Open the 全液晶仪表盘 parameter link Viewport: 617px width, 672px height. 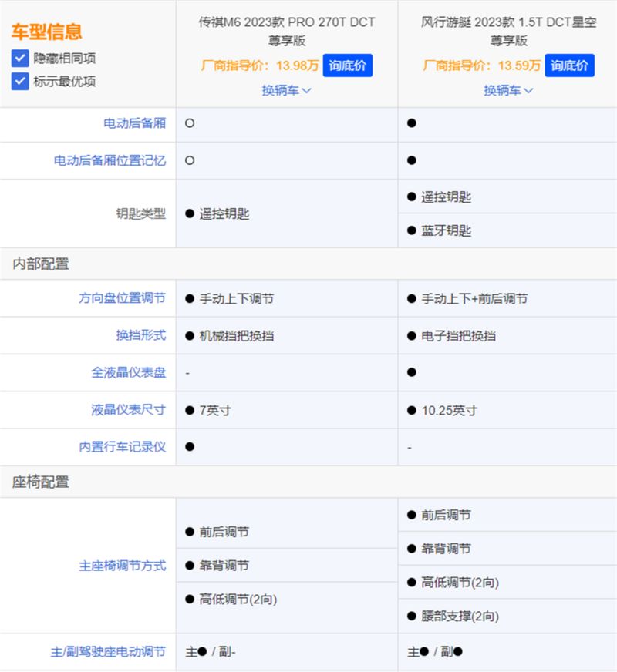point(129,372)
